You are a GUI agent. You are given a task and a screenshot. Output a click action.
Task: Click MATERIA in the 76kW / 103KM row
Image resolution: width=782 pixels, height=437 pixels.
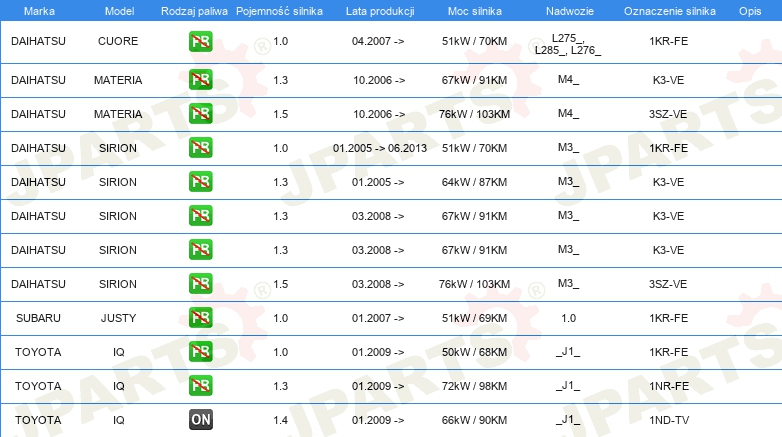click(x=118, y=114)
